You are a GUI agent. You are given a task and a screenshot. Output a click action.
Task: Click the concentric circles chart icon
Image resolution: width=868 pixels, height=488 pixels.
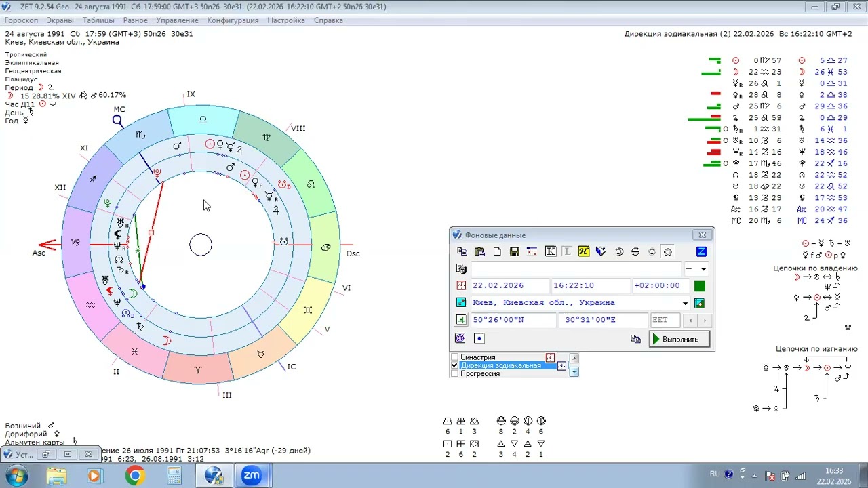coord(461,338)
